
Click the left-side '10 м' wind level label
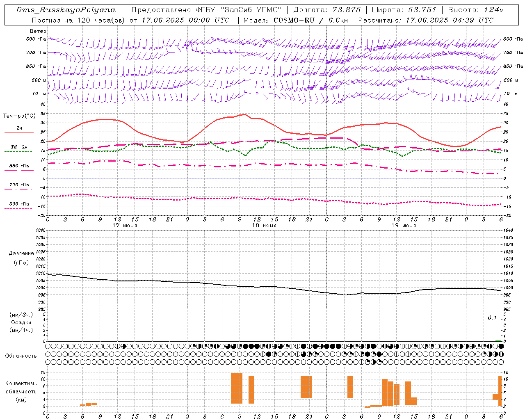click(39, 94)
